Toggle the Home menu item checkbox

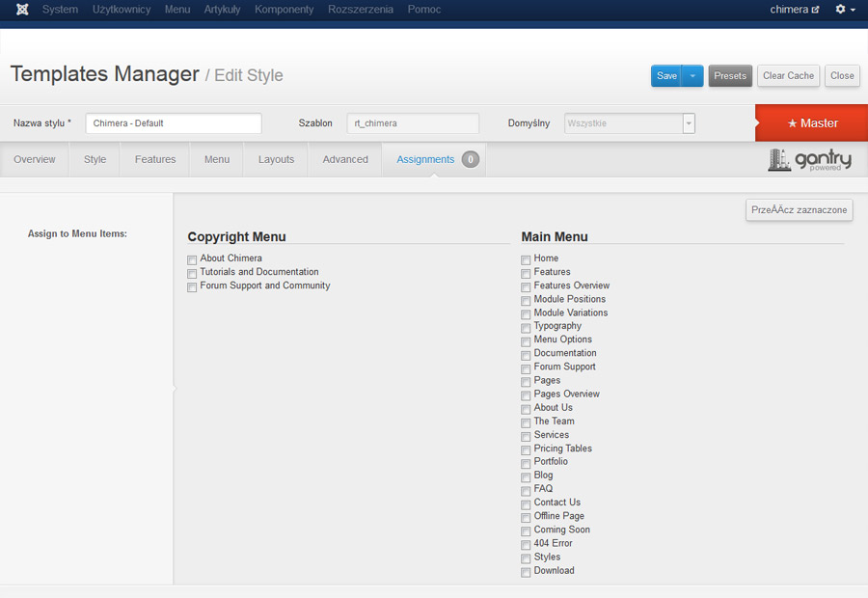526,259
